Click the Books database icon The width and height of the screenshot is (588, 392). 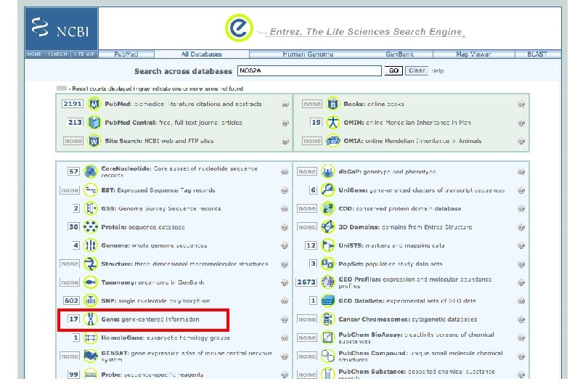[x=332, y=104]
